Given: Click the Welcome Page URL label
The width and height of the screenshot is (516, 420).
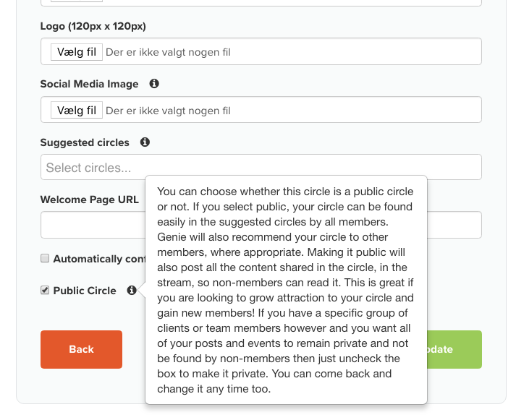Looking at the screenshot, I should (89, 200).
